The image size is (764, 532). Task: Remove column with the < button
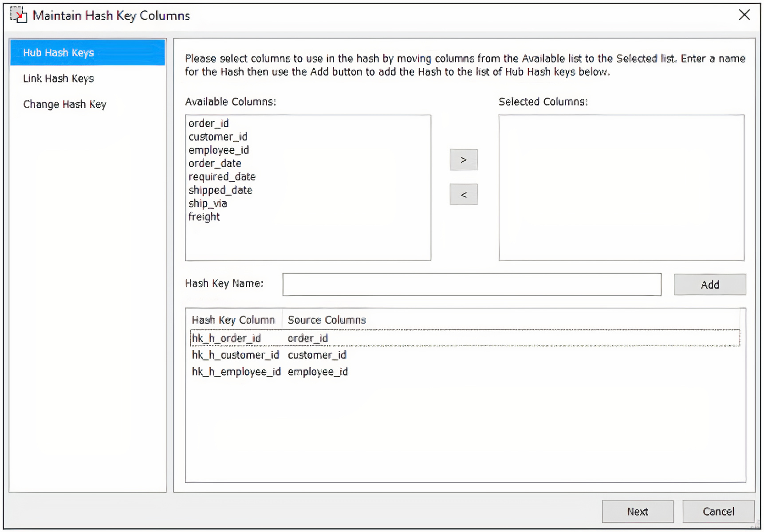click(464, 195)
